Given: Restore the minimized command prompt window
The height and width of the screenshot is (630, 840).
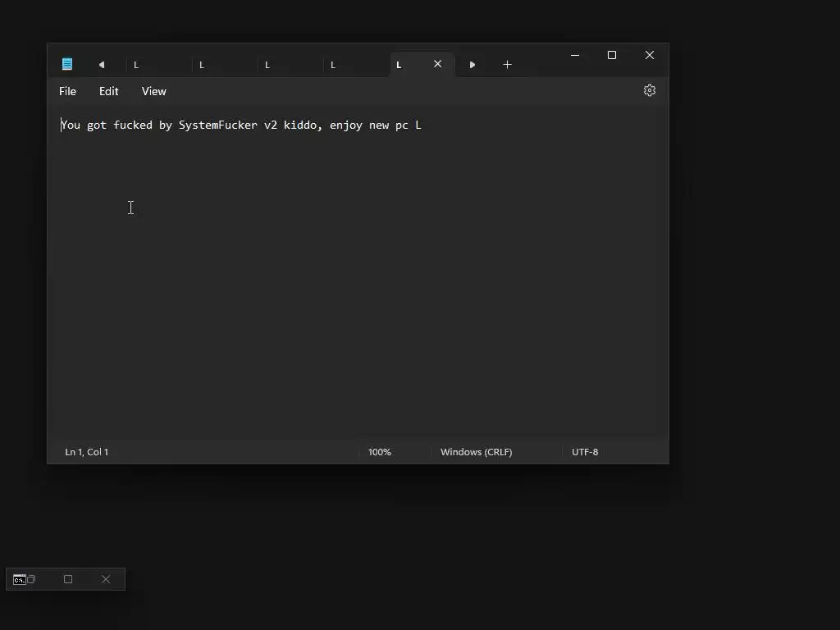Looking at the screenshot, I should pyautogui.click(x=31, y=579).
